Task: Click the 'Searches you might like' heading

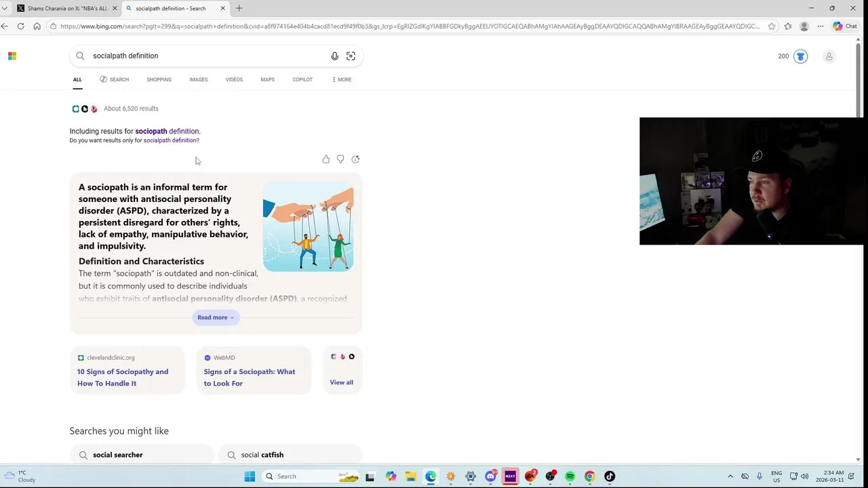Action: [119, 431]
